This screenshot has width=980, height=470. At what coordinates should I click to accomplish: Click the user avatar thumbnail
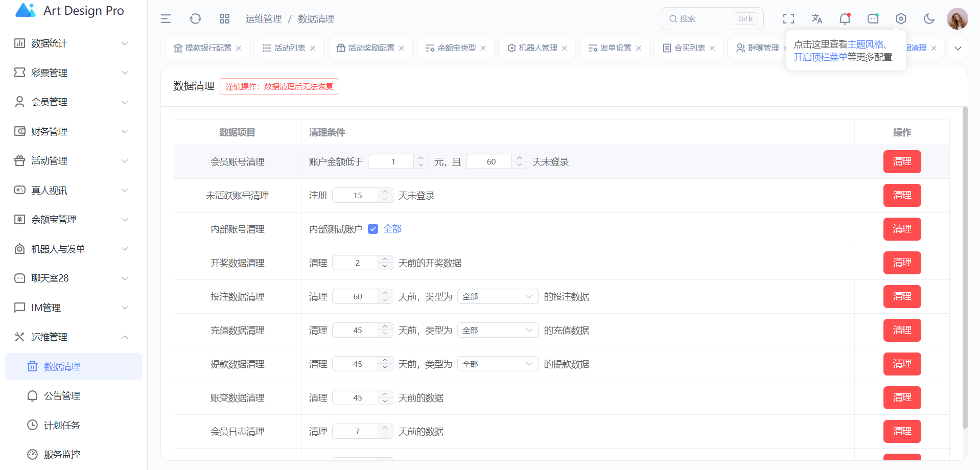pyautogui.click(x=957, y=19)
